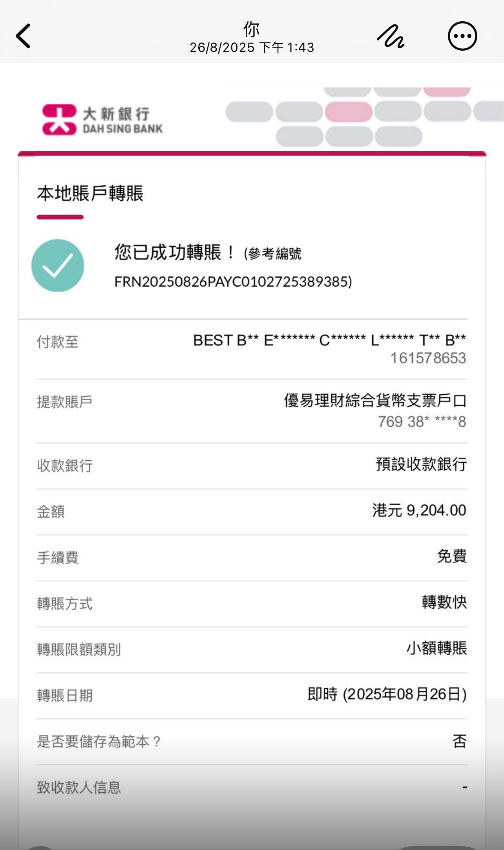The width and height of the screenshot is (504, 850).
Task: Tap the timestamp 26/8/2025 下午 1:43
Action: coord(252,48)
